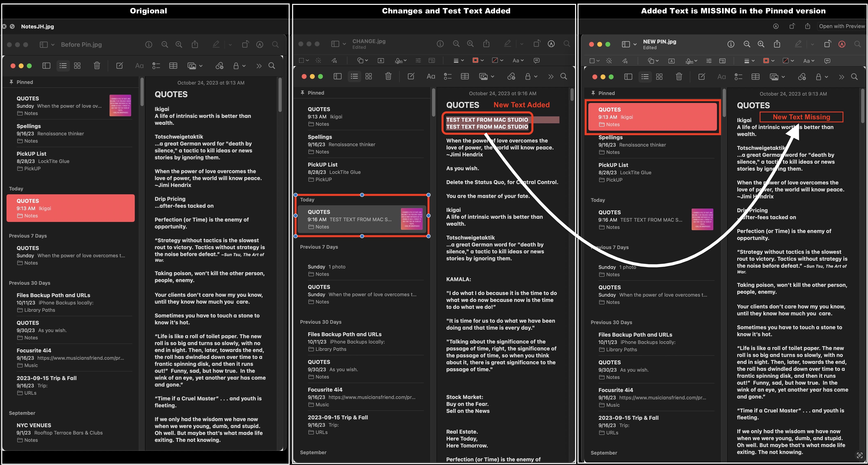Toggle Markup pen circle in Before Pin.jpg window
The height and width of the screenshot is (465, 868).
coord(259,45)
